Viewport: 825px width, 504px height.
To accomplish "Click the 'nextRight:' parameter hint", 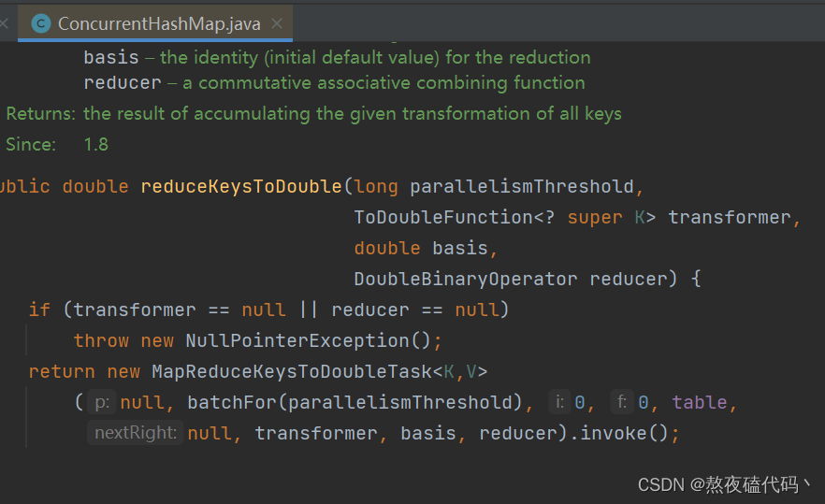I will 136,433.
